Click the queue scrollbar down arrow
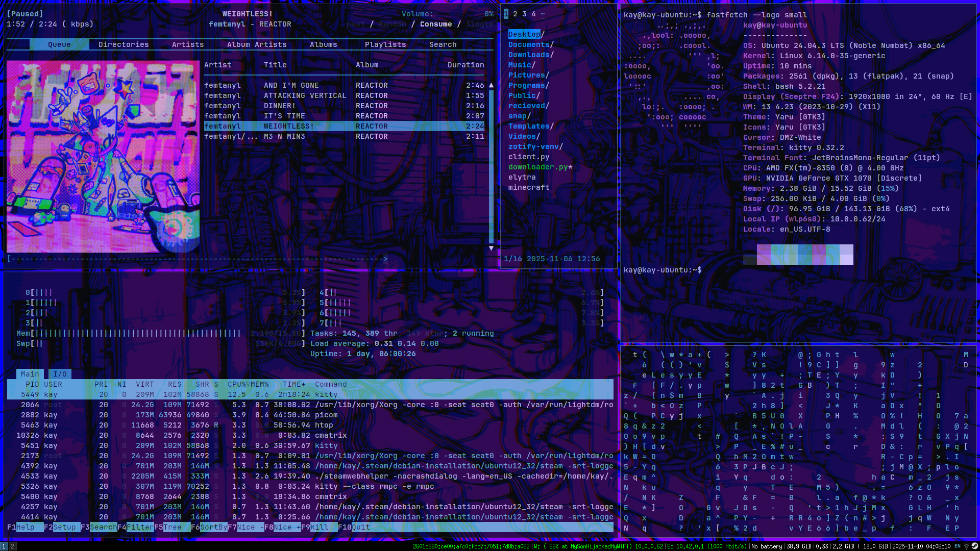The image size is (980, 551). [x=491, y=248]
